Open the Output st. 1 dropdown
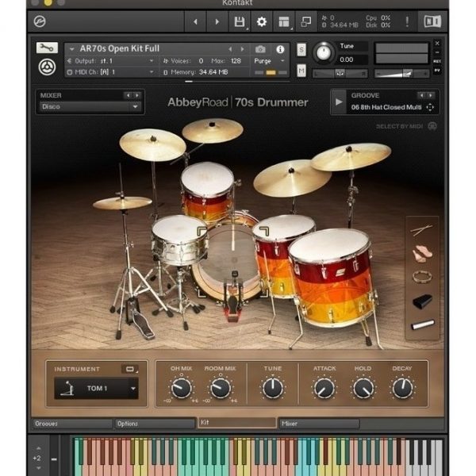The height and width of the screenshot is (476, 476). [110, 61]
